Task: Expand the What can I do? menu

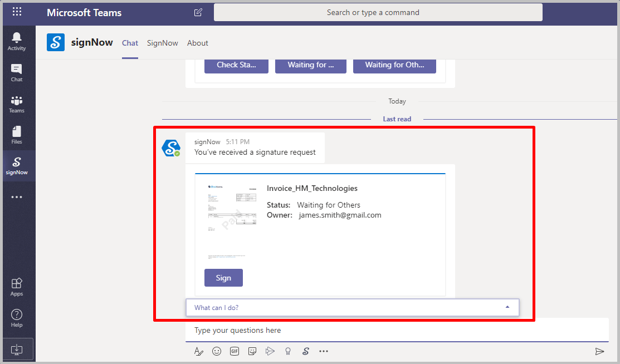Action: [x=352, y=307]
